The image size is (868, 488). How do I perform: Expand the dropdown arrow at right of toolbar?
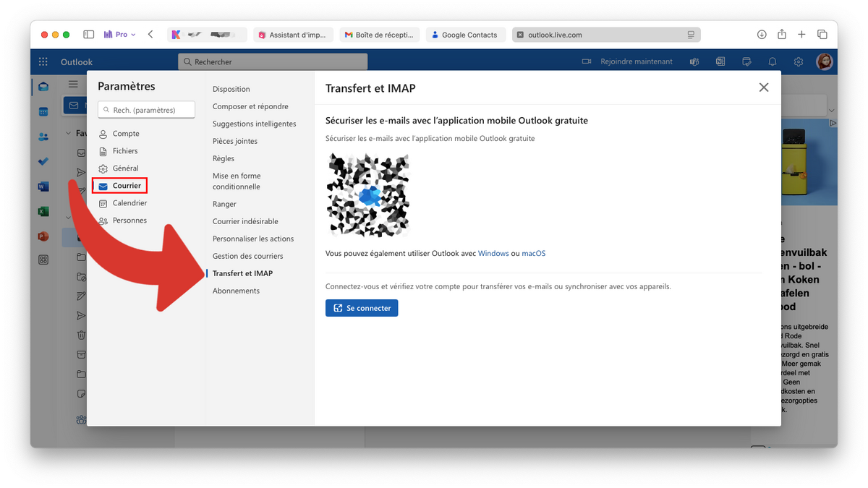point(832,111)
